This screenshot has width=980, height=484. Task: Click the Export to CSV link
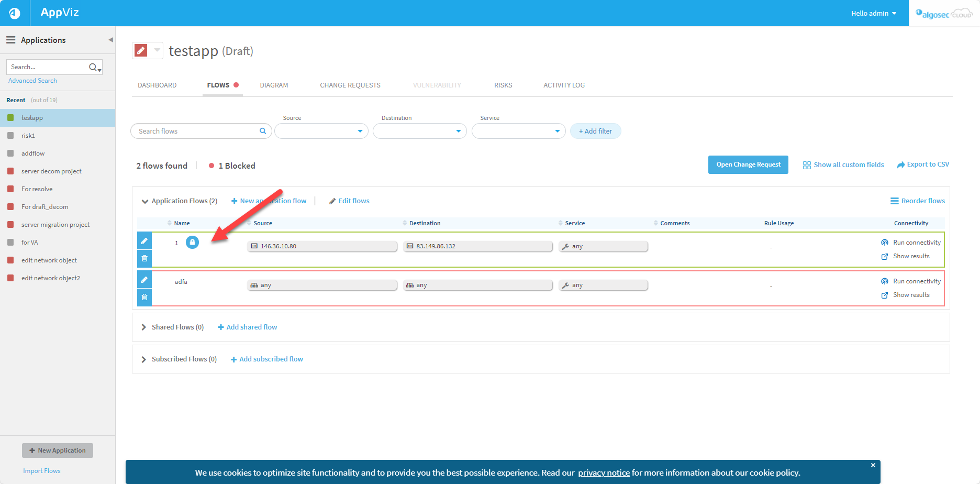(923, 164)
